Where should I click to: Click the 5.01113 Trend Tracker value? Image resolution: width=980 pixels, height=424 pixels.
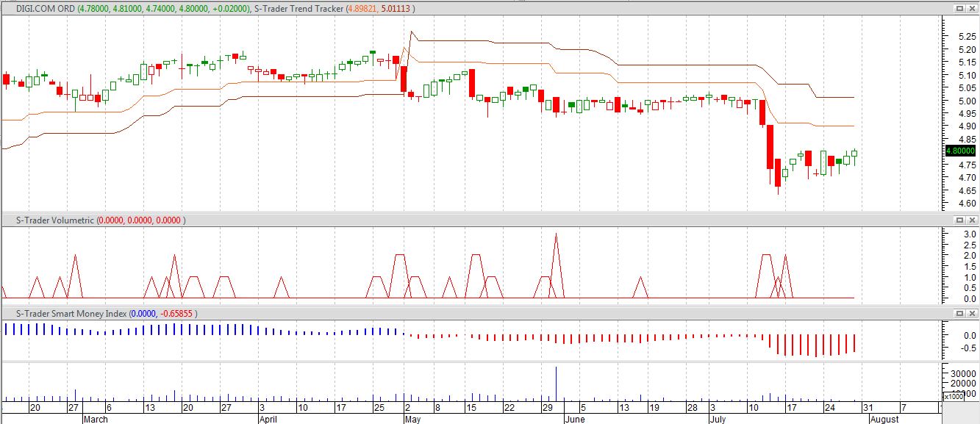pyautogui.click(x=395, y=9)
